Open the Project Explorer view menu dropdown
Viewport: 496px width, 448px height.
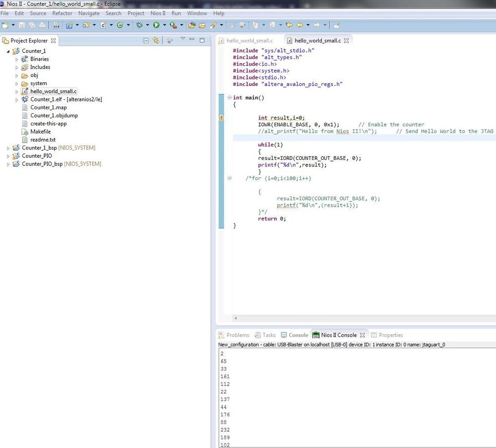[182, 39]
